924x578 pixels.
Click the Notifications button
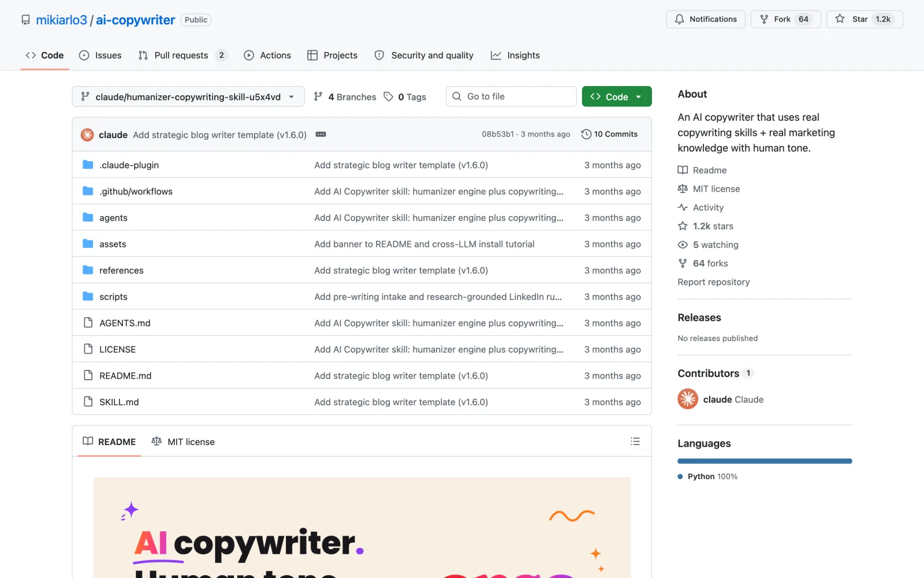tap(706, 19)
